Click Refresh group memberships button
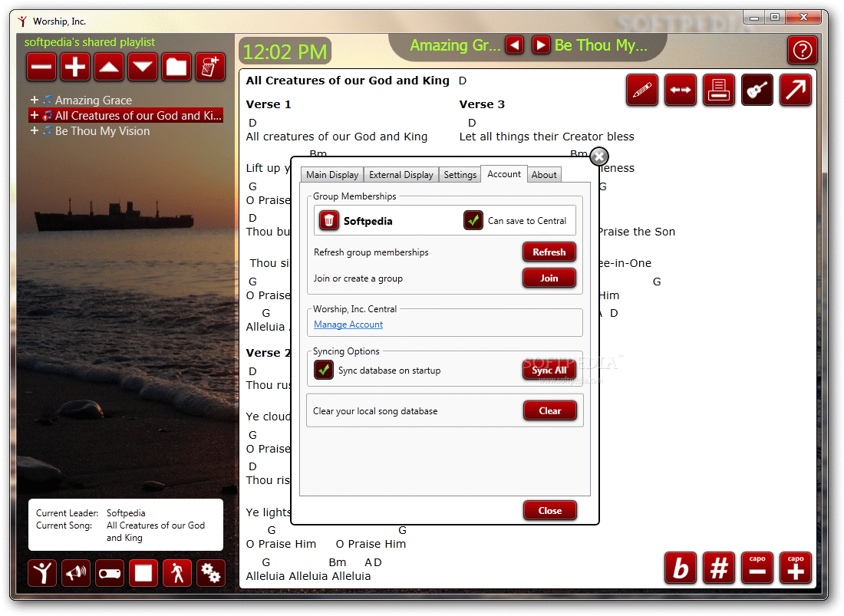The image size is (844, 616). (x=549, y=252)
